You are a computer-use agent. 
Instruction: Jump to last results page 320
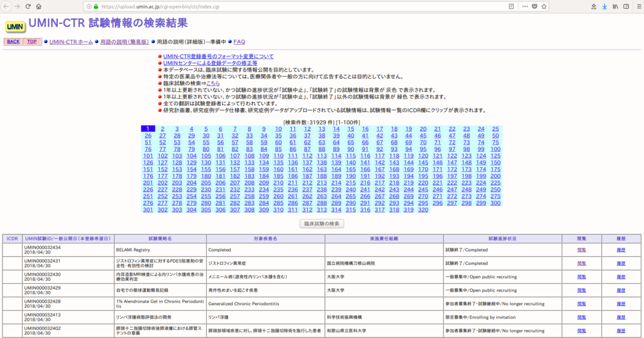[x=423, y=210]
